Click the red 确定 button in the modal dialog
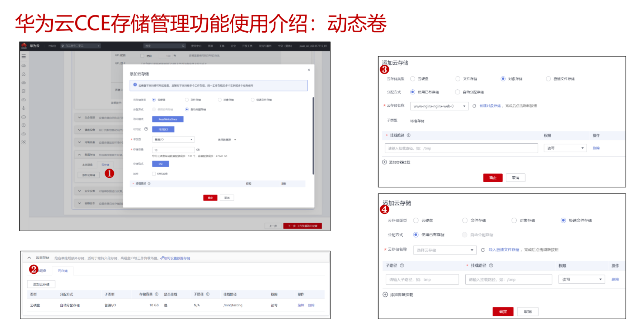 coord(210,198)
